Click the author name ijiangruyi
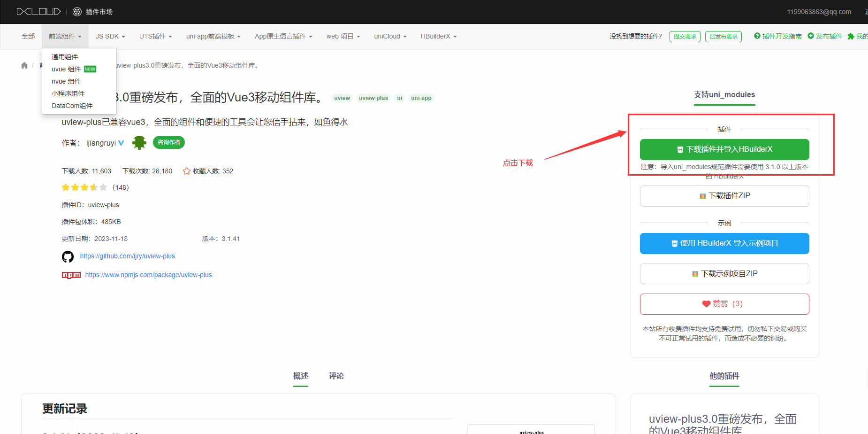Screen dimensions: 868x434 101,143
